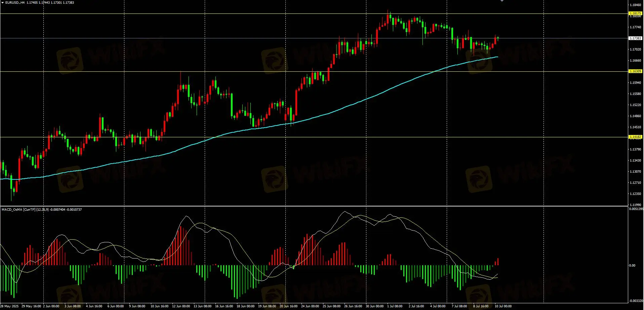Click the 4 Jun 16:00 time label
This screenshot has height=310, width=644.
[x=94, y=306]
